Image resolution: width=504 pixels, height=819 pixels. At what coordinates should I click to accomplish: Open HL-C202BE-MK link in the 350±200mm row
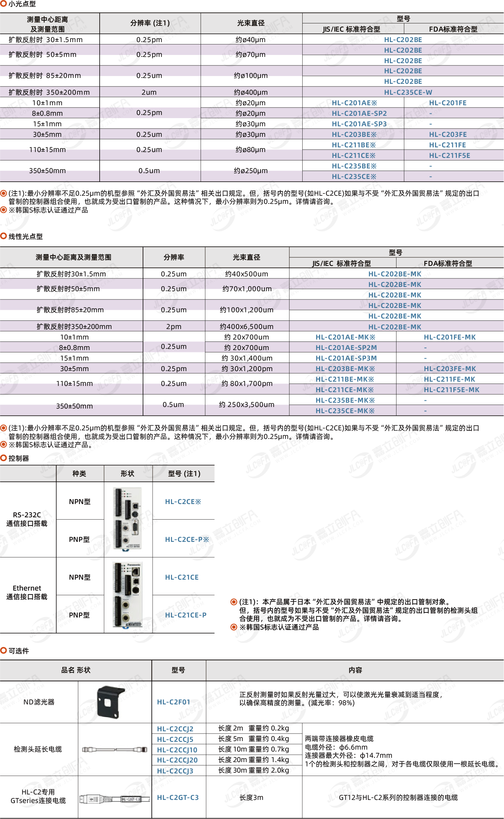tap(395, 327)
